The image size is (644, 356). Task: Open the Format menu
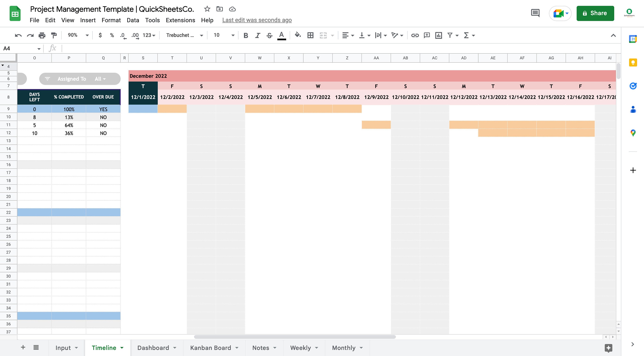111,20
